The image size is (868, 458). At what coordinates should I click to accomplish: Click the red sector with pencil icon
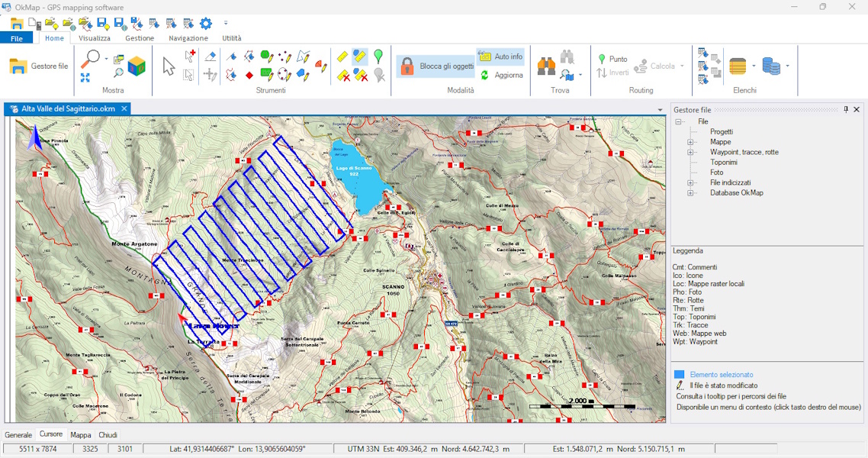321,66
